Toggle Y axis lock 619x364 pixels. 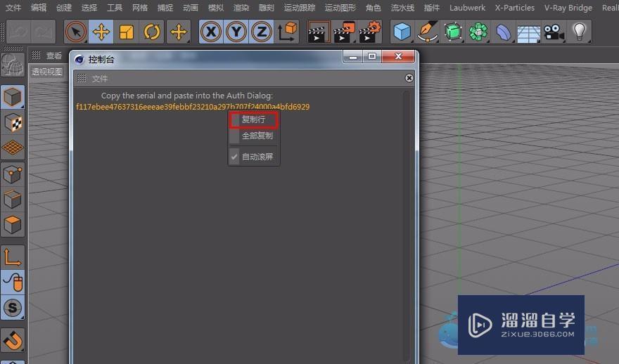pyautogui.click(x=236, y=32)
